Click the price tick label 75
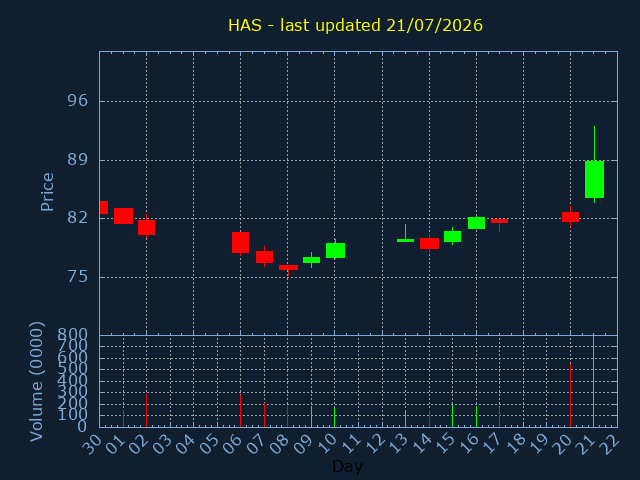Screen dimensions: 640x480 [x=78, y=277]
